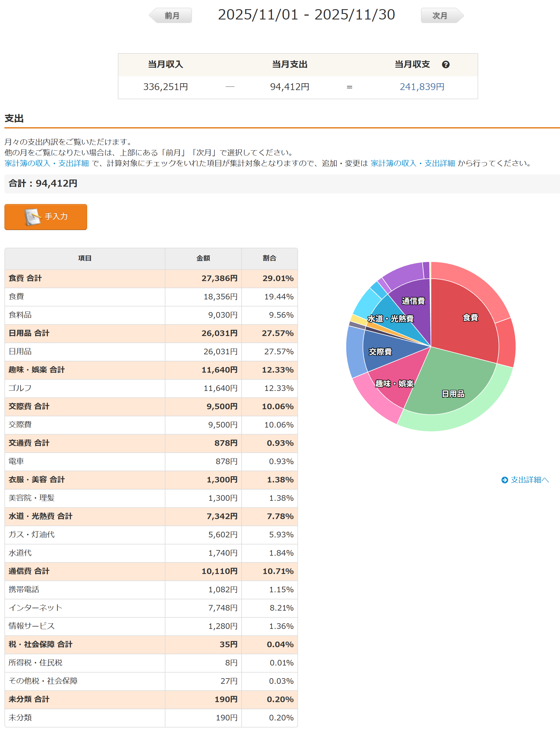Image resolution: width=560 pixels, height=734 pixels.
Task: Click the arrow icon beside 支出詳細へ
Action: coord(504,480)
